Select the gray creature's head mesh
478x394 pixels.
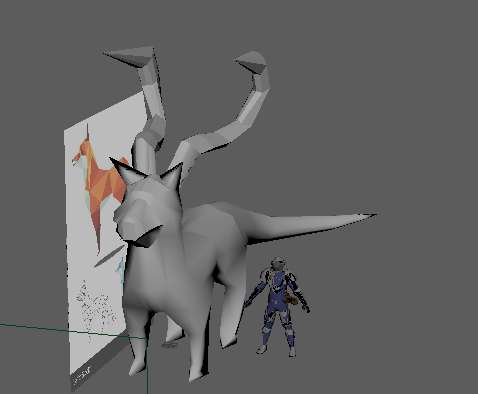148,208
